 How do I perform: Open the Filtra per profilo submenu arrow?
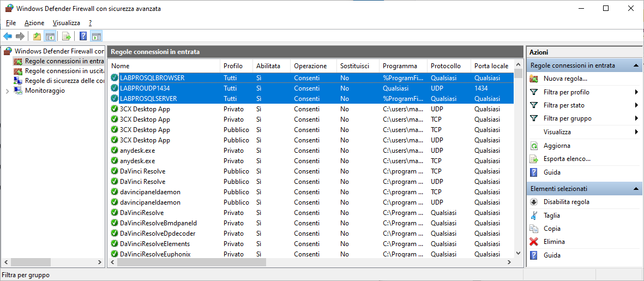click(636, 92)
